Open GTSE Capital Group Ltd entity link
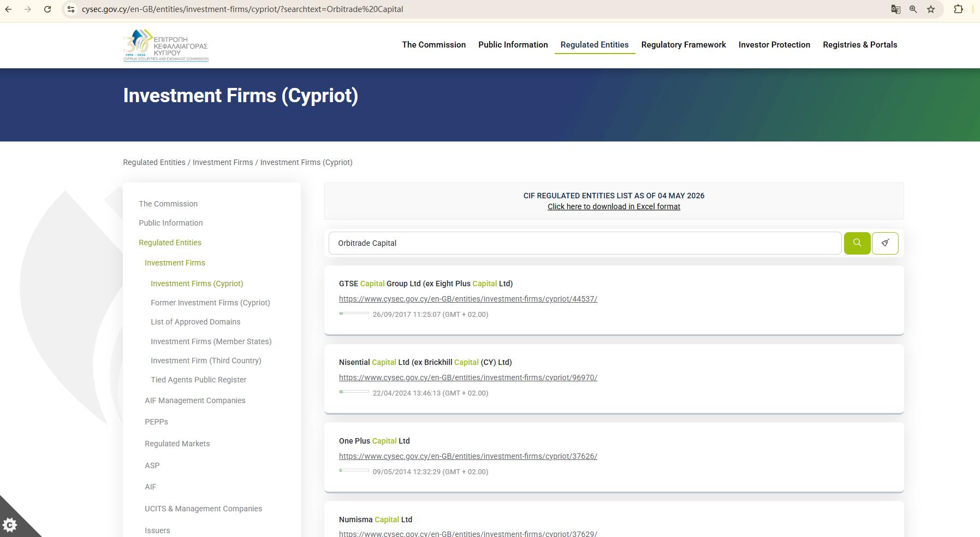The height and width of the screenshot is (537, 980). point(468,299)
